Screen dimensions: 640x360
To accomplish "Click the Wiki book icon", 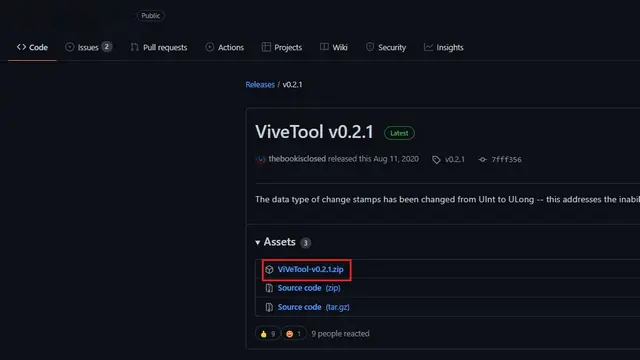I will (324, 47).
